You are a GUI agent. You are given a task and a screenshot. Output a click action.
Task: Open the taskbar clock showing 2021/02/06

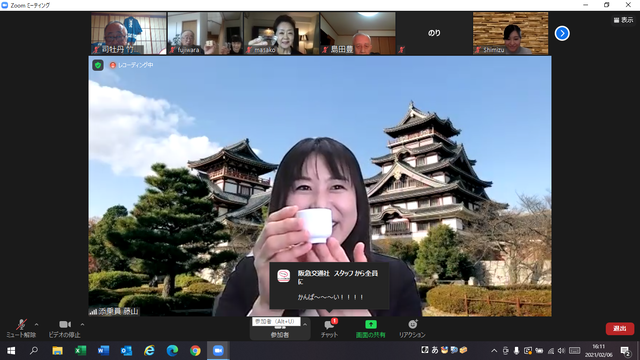point(599,351)
